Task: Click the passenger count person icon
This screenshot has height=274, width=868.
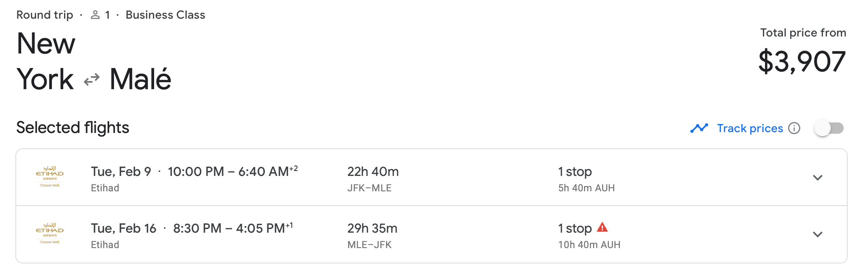Action: click(95, 15)
